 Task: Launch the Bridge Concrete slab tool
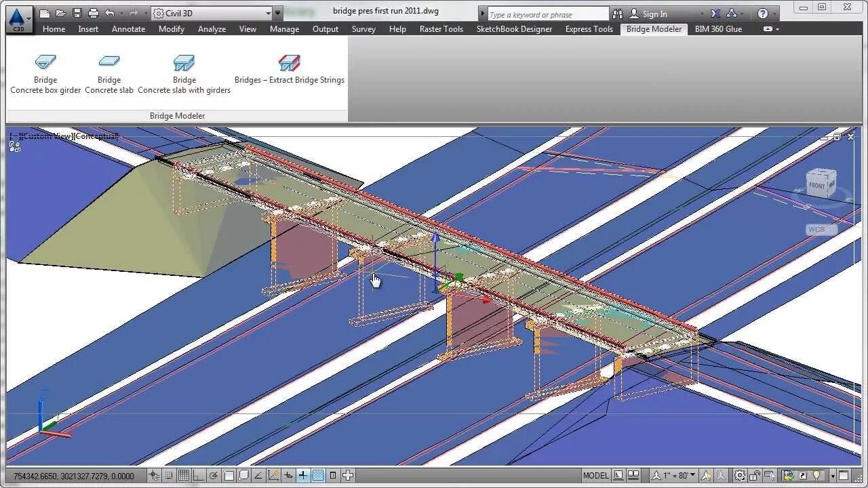click(x=109, y=75)
